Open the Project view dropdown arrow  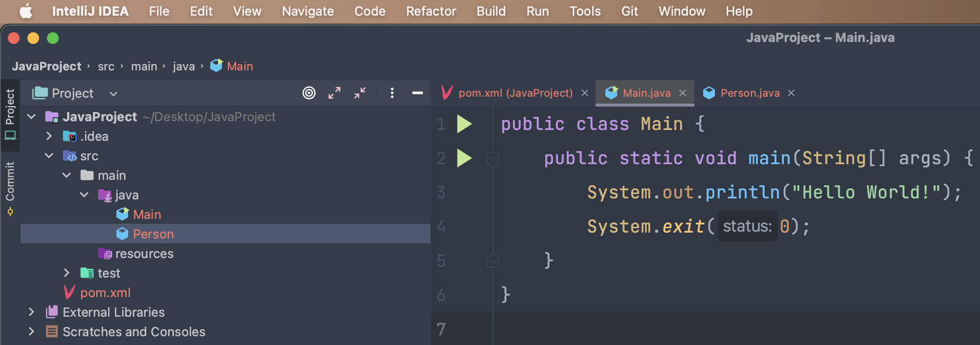click(x=113, y=94)
